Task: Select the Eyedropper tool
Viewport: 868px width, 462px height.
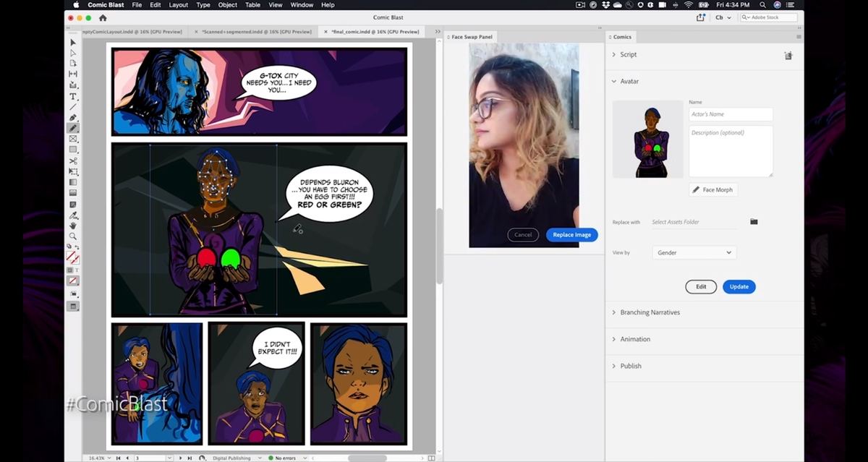Action: click(73, 215)
